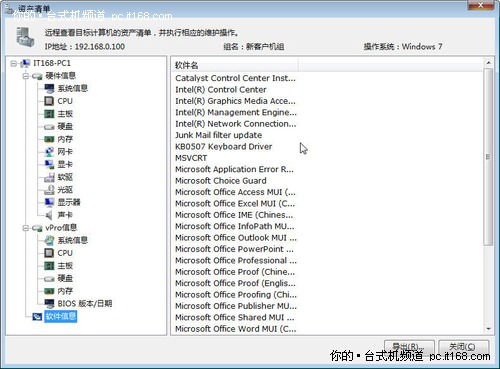Select the 硬盘 icon under vPro信息

[x=49, y=279]
